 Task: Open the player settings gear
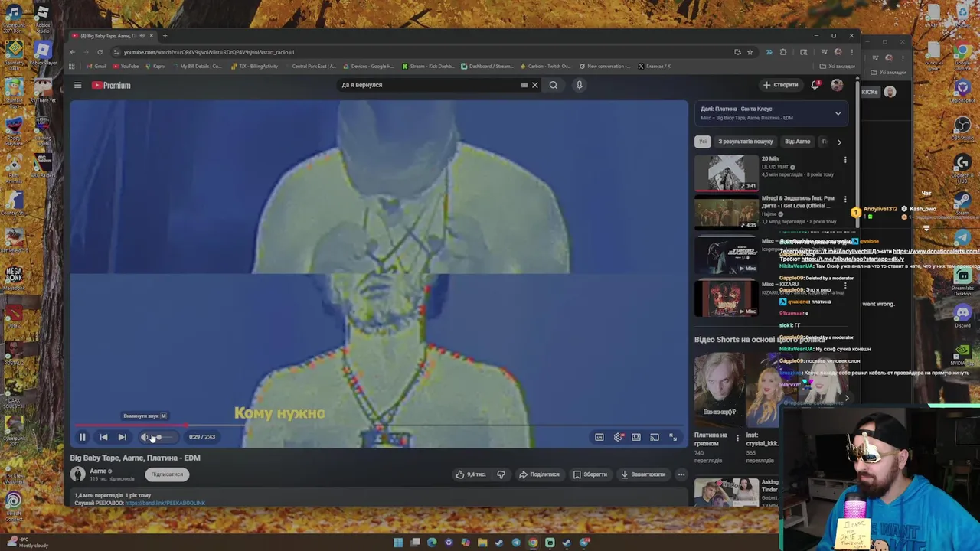coord(618,437)
